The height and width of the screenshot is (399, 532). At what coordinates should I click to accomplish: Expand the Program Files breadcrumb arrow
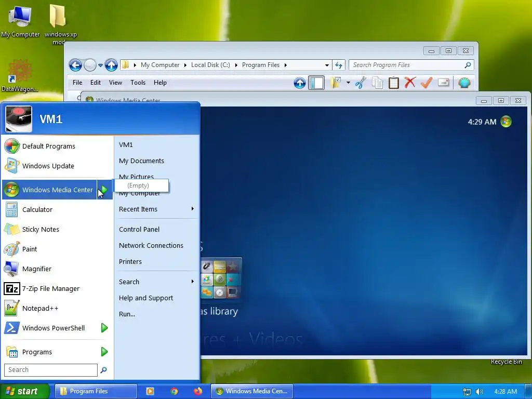coord(286,65)
